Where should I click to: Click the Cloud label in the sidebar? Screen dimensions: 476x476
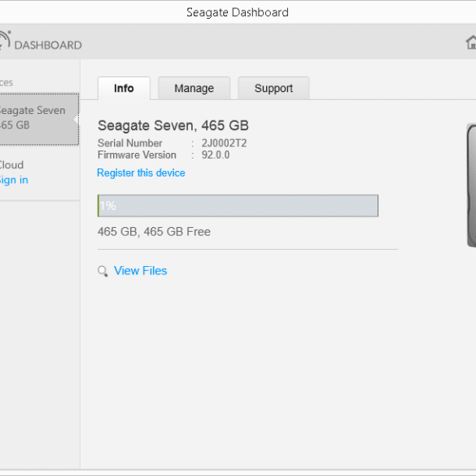click(11, 165)
